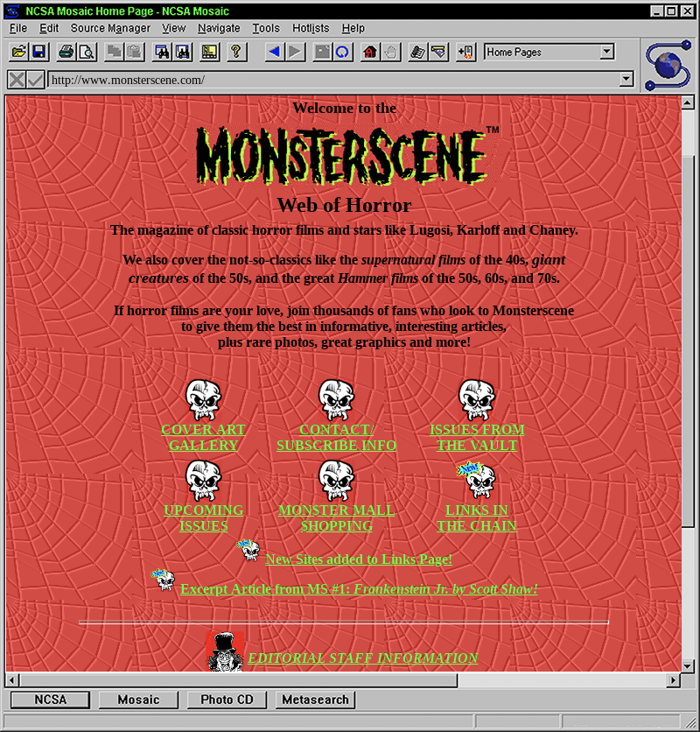The width and height of the screenshot is (700, 732).
Task: Open the Navigate menu
Action: (x=219, y=28)
